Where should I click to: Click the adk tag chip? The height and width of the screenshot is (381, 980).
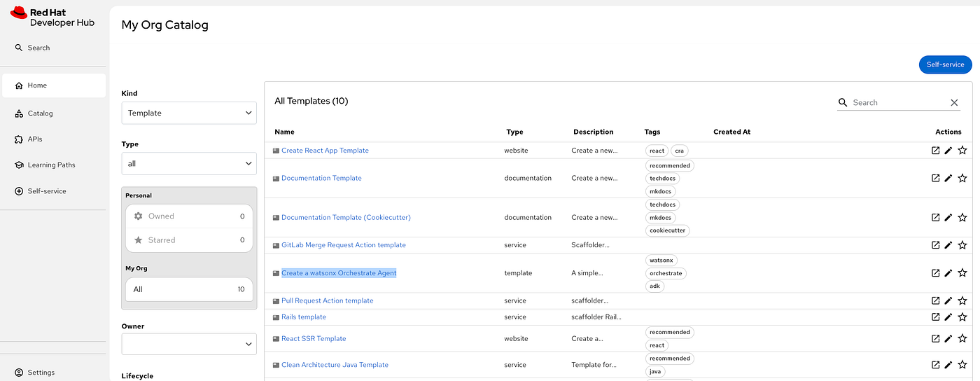[654, 286]
